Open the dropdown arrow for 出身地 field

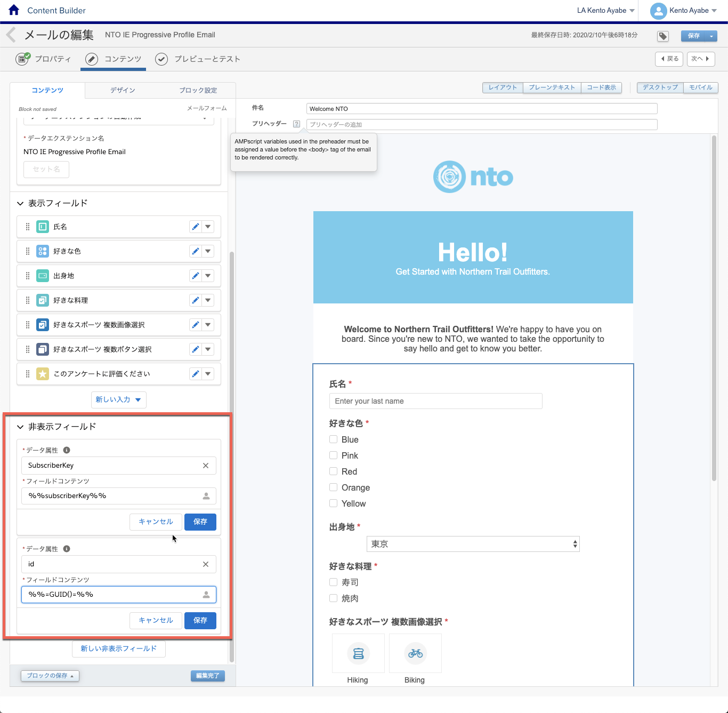208,276
